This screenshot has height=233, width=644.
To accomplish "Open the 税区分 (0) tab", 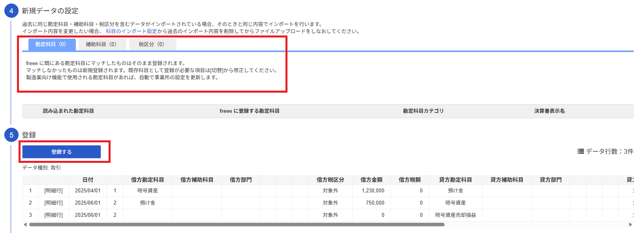I will pyautogui.click(x=152, y=45).
